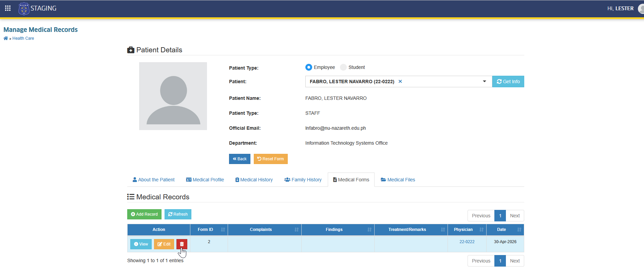This screenshot has height=271, width=644.
Task: Click Next in the bottom pagination
Action: (x=515, y=261)
